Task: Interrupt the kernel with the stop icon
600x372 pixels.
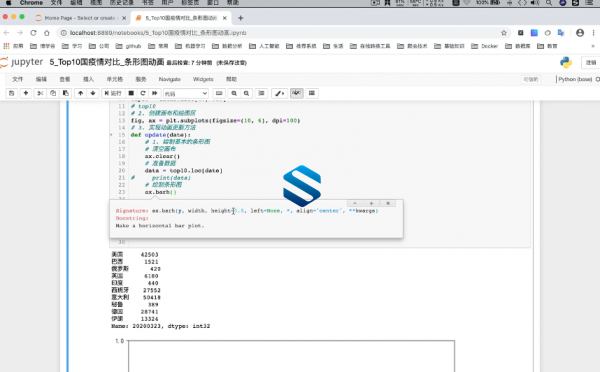Action: pos(131,93)
